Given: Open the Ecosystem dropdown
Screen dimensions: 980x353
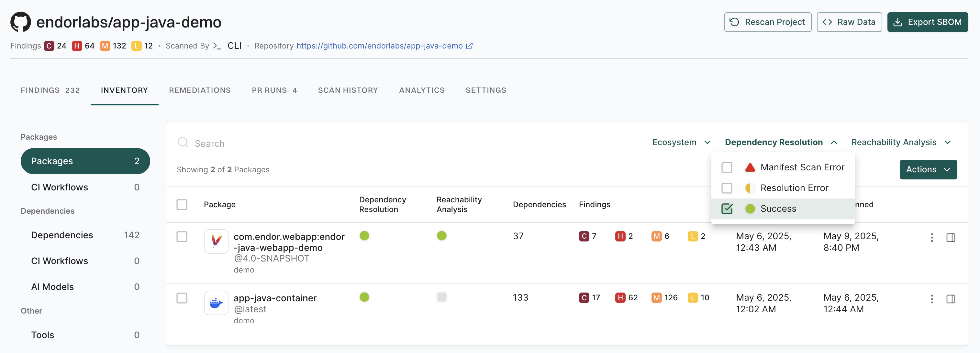Looking at the screenshot, I should (681, 142).
